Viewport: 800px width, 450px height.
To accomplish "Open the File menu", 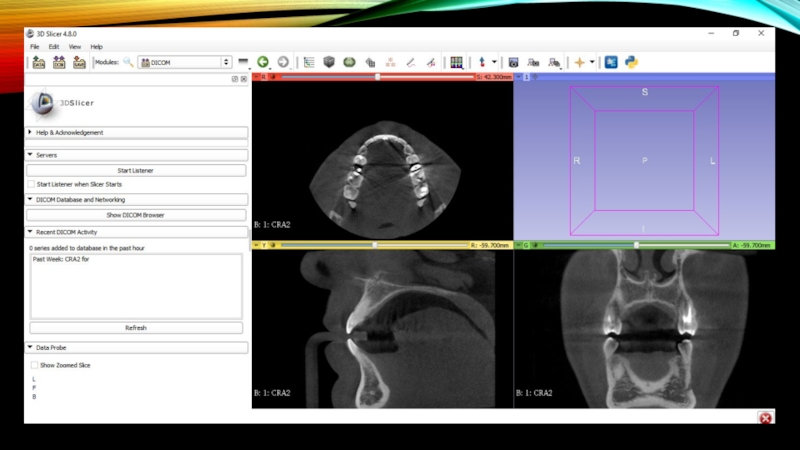I will [x=34, y=46].
